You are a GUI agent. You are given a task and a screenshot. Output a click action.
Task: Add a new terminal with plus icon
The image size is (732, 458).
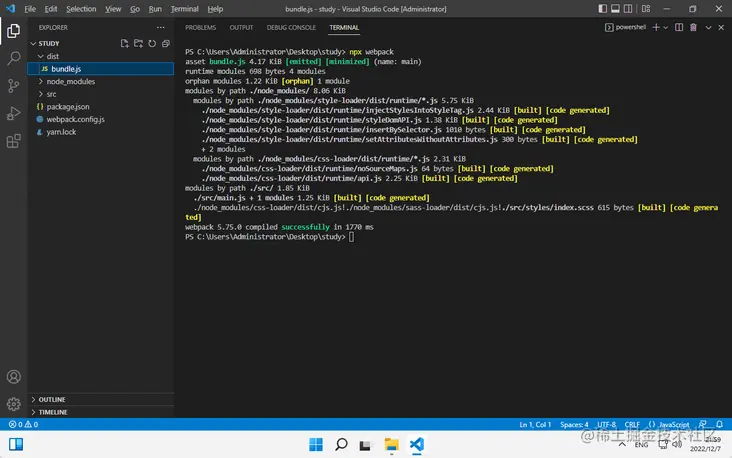(x=656, y=28)
